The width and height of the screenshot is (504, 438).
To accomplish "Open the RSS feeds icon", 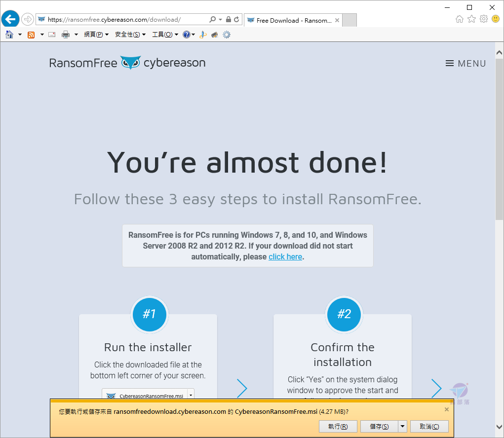I will click(x=31, y=35).
